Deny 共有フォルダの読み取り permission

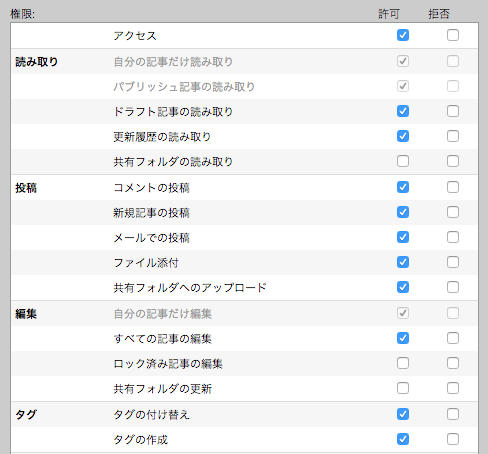(x=453, y=161)
